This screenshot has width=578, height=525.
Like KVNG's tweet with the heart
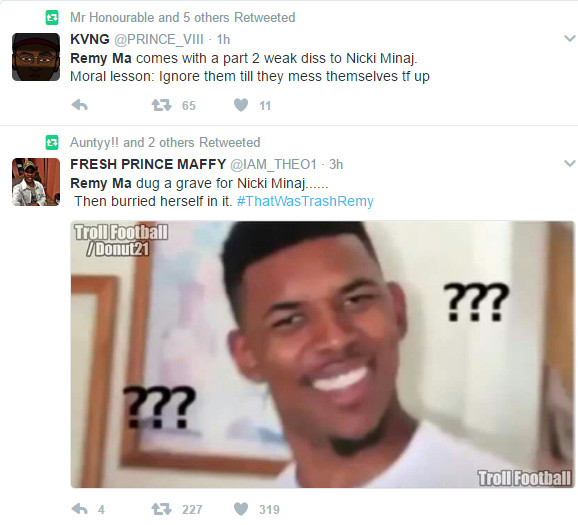pos(241,105)
